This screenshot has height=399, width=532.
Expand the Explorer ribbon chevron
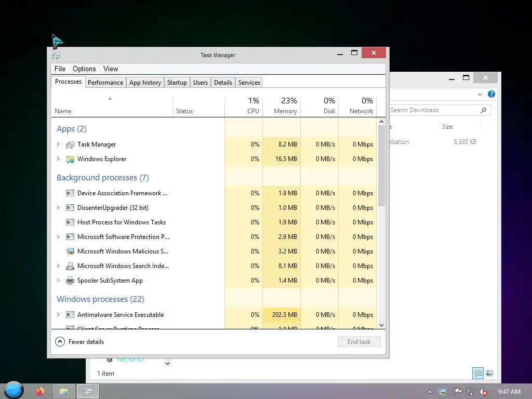(480, 94)
